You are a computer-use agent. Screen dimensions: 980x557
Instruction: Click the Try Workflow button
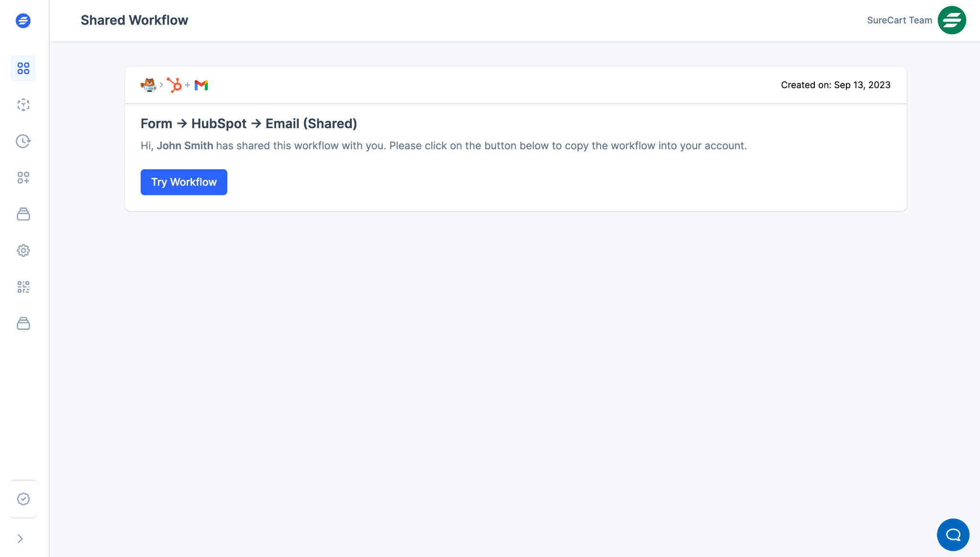pyautogui.click(x=184, y=182)
